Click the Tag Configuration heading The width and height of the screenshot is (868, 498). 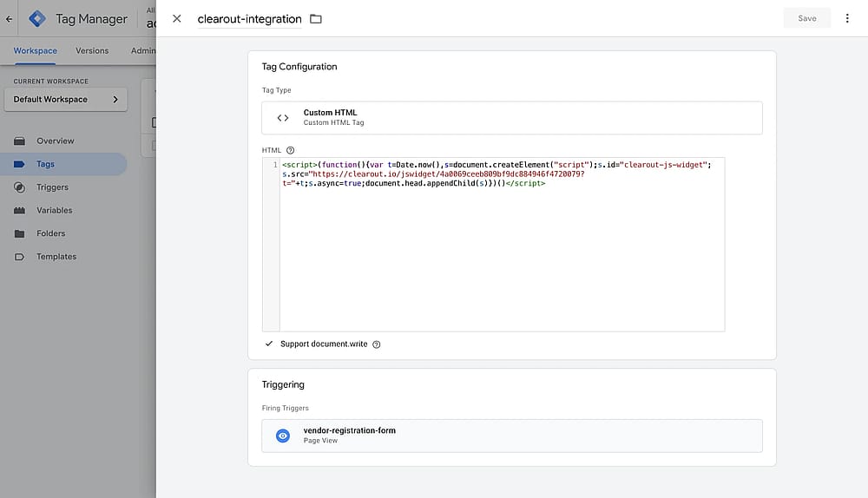[299, 67]
